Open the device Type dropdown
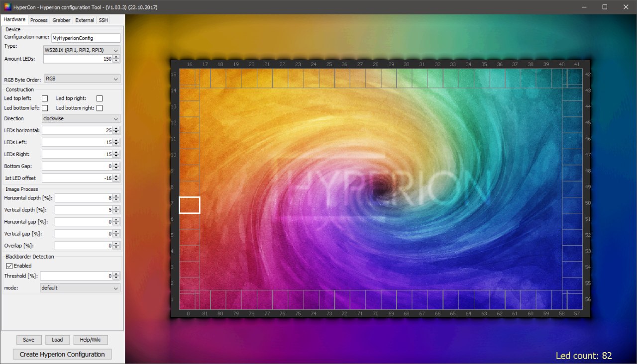Screen dimensions: 637x364 pos(82,50)
